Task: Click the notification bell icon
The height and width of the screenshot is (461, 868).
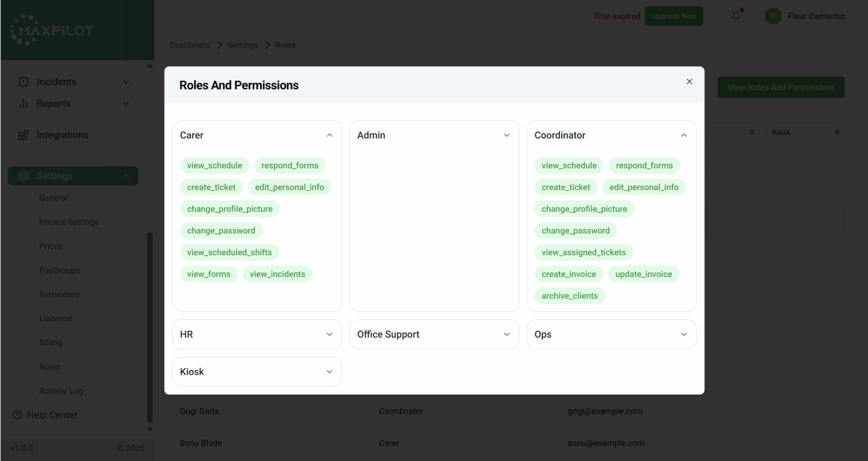Action: 735,16
